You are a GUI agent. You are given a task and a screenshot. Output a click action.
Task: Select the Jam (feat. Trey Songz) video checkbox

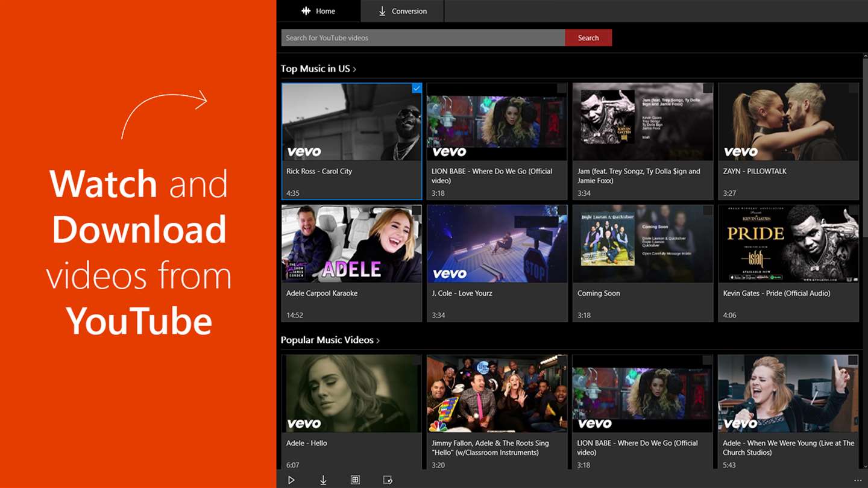(707, 89)
